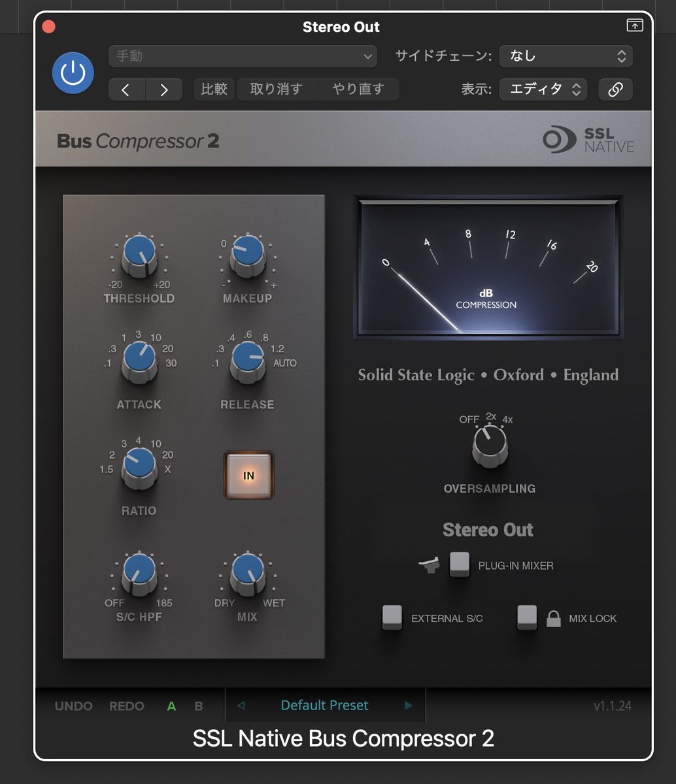Image resolution: width=676 pixels, height=784 pixels.
Task: Click the 2x oversampling label
Action: [491, 416]
